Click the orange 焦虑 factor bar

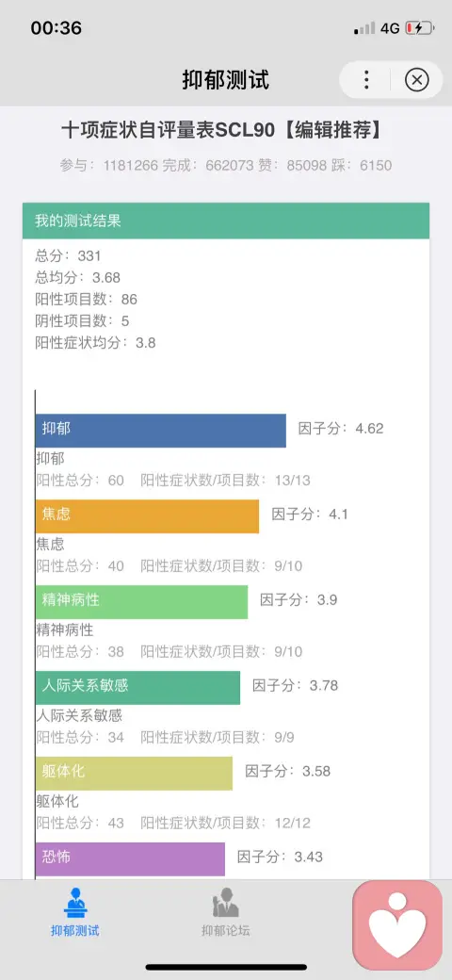(x=147, y=515)
